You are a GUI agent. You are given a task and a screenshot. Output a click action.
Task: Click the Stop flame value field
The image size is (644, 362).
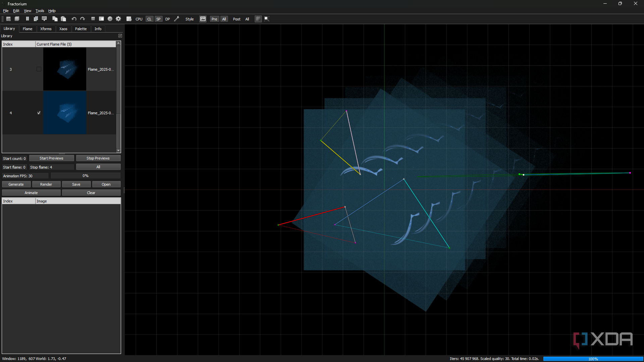coord(52,167)
